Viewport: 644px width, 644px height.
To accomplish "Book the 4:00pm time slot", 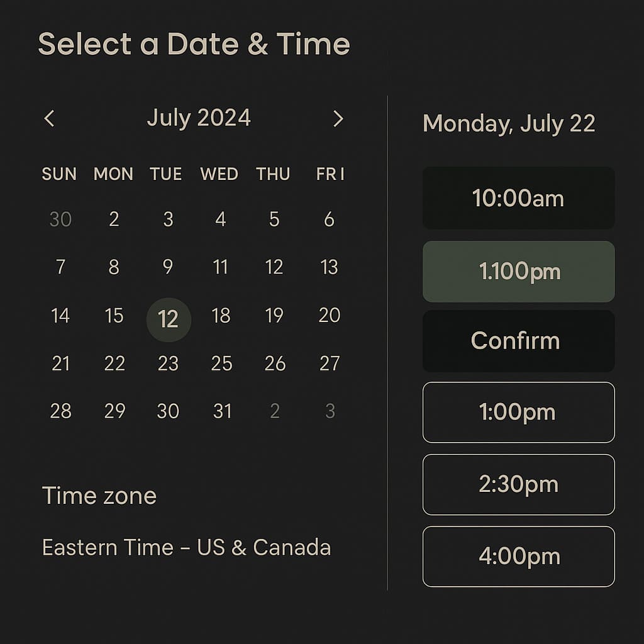I will click(x=518, y=557).
